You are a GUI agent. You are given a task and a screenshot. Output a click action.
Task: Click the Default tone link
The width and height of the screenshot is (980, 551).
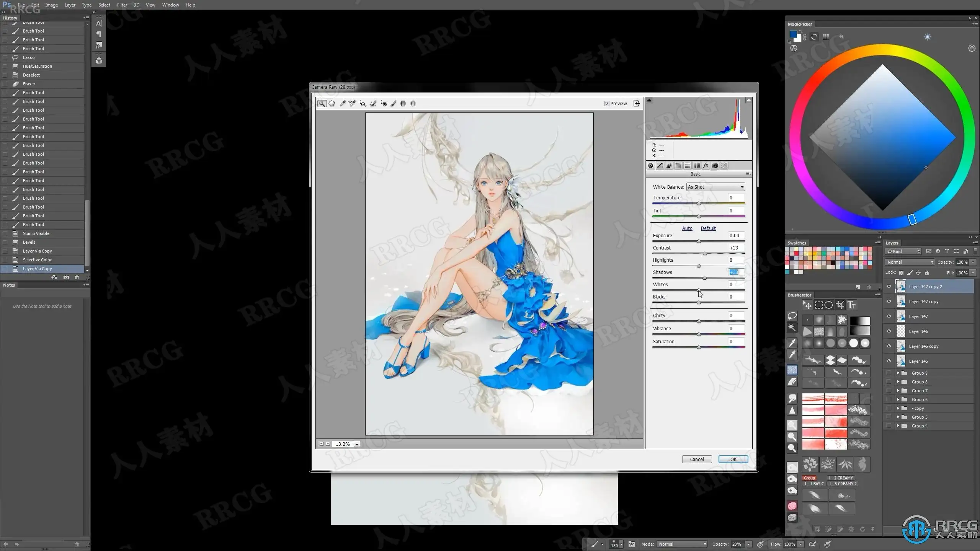[708, 228]
